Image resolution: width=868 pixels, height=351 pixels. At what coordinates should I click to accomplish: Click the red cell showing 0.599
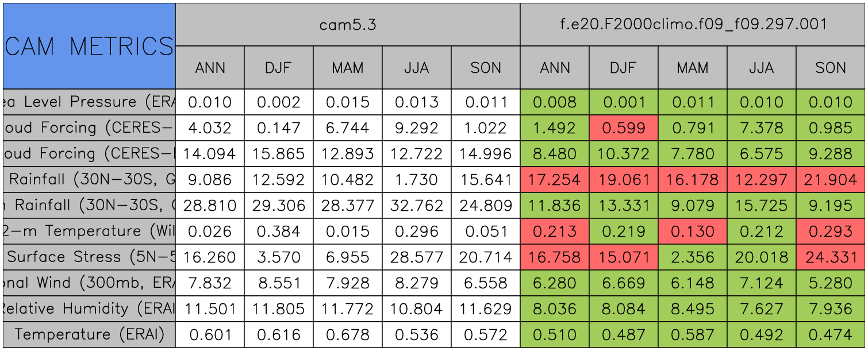624,128
